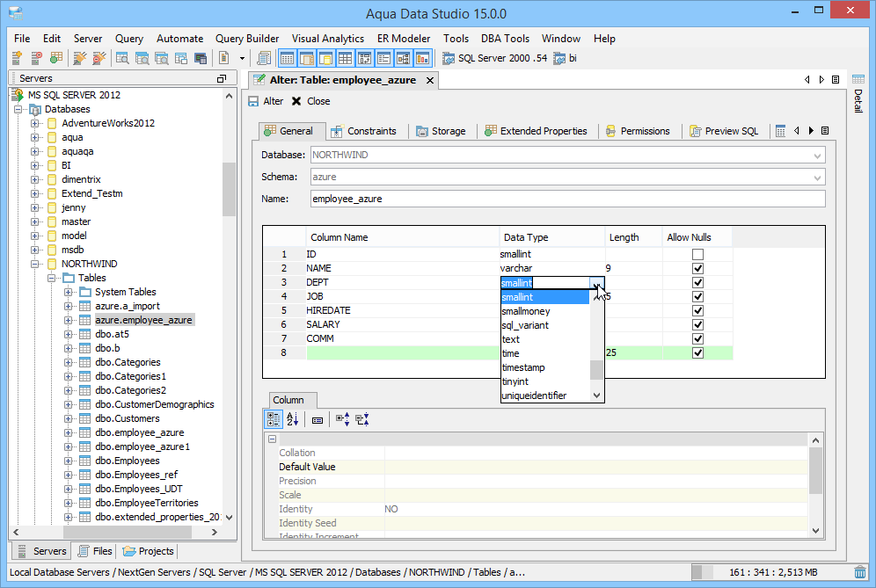This screenshot has width=876, height=588.
Task: Click the Default Value property field
Action: [596, 467]
